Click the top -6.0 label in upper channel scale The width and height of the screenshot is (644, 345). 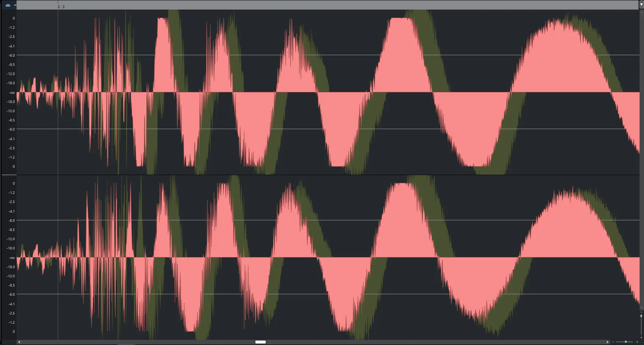[x=12, y=55]
